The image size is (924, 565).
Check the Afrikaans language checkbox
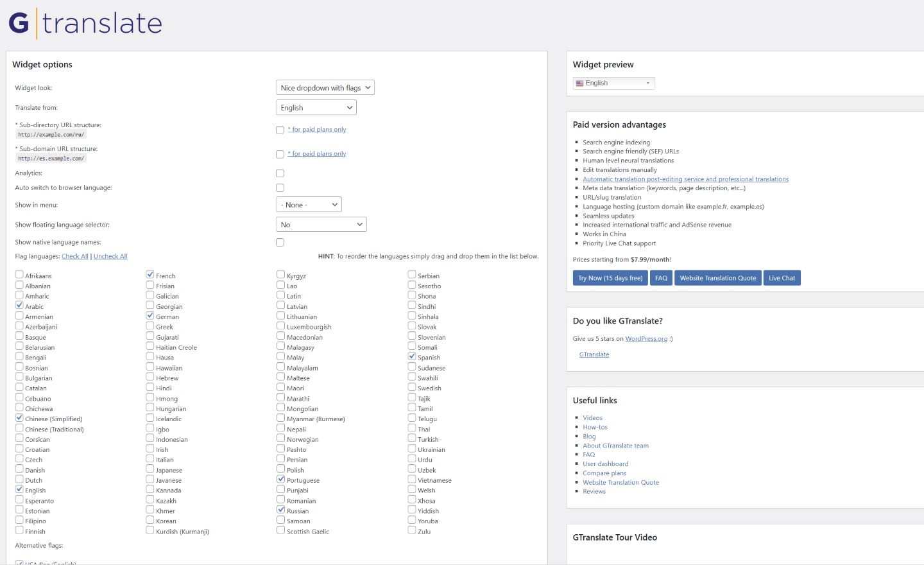(x=19, y=275)
